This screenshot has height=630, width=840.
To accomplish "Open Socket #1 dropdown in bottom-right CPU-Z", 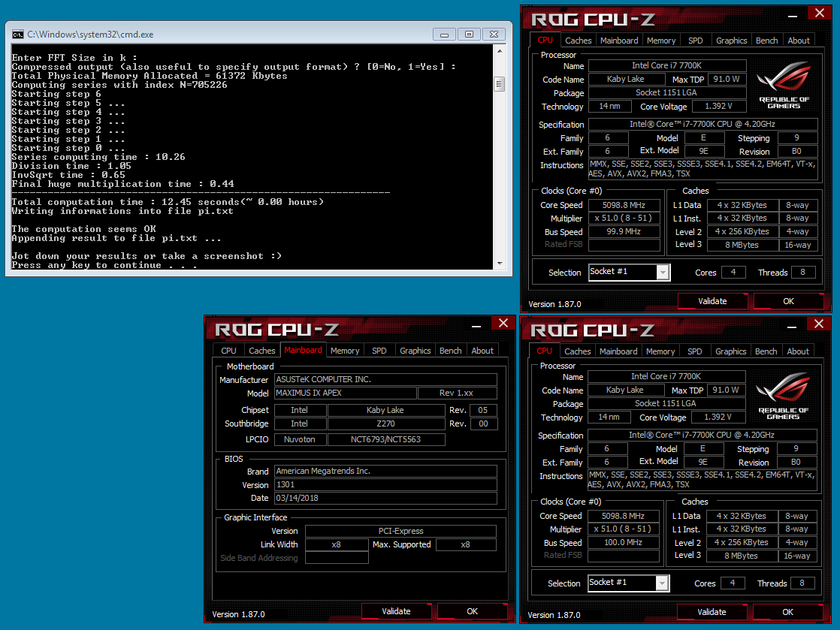I will click(662, 583).
